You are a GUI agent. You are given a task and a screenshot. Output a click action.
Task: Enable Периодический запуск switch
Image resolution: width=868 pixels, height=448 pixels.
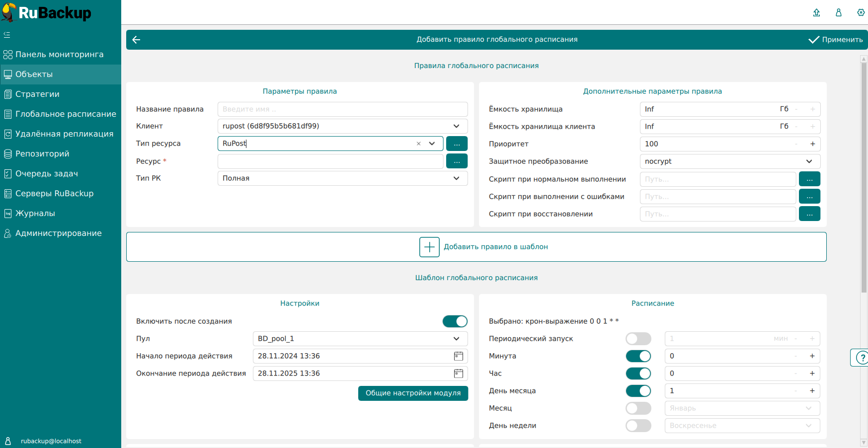(x=638, y=339)
